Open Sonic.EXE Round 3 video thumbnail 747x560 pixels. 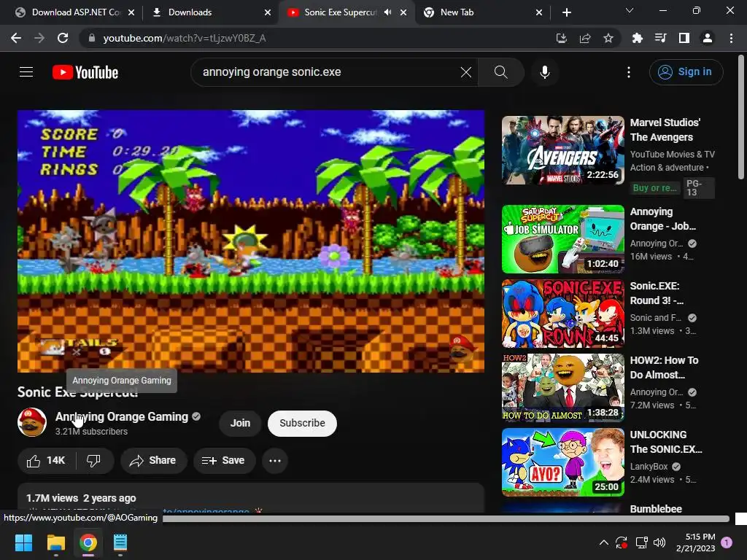click(x=562, y=314)
